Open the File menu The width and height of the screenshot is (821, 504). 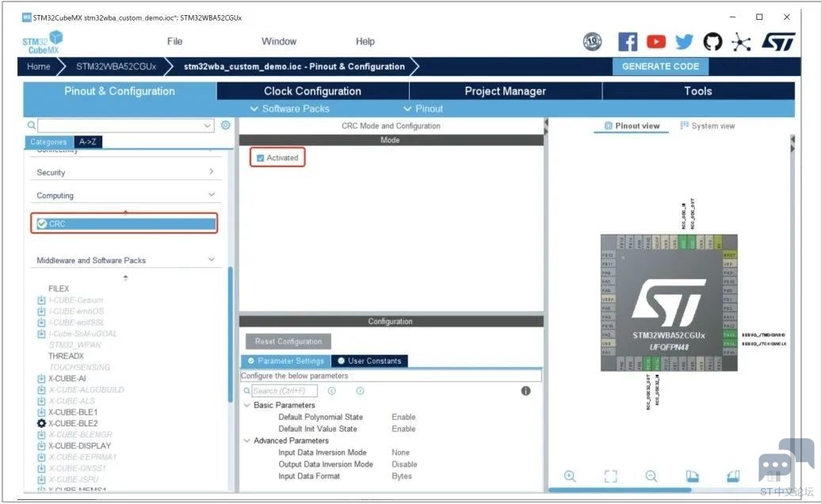(x=175, y=41)
